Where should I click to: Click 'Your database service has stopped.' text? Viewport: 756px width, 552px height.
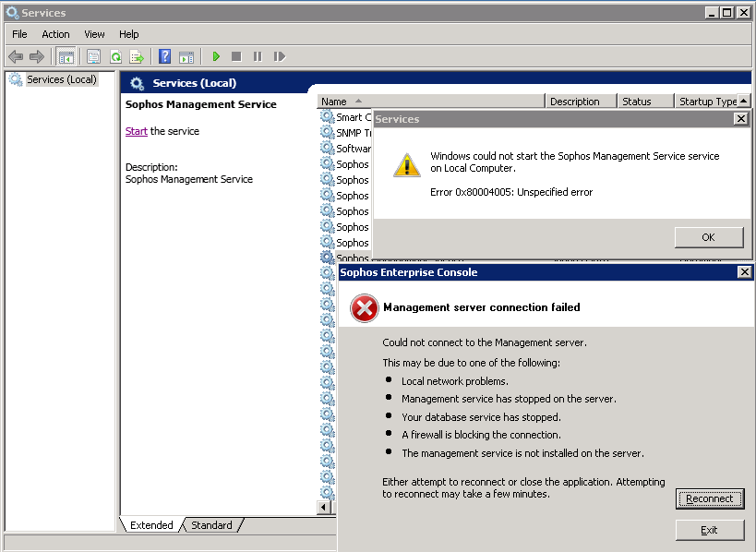481,417
